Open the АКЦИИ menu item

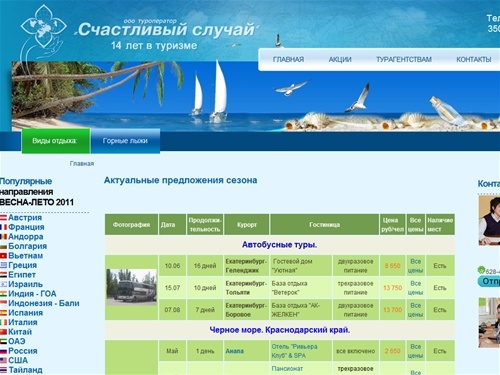pos(340,59)
